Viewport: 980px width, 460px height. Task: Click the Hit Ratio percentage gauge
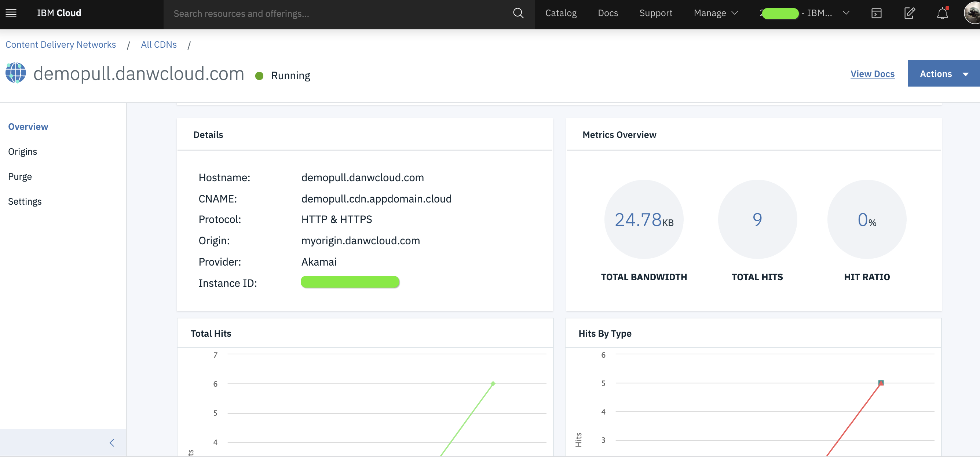[867, 219]
